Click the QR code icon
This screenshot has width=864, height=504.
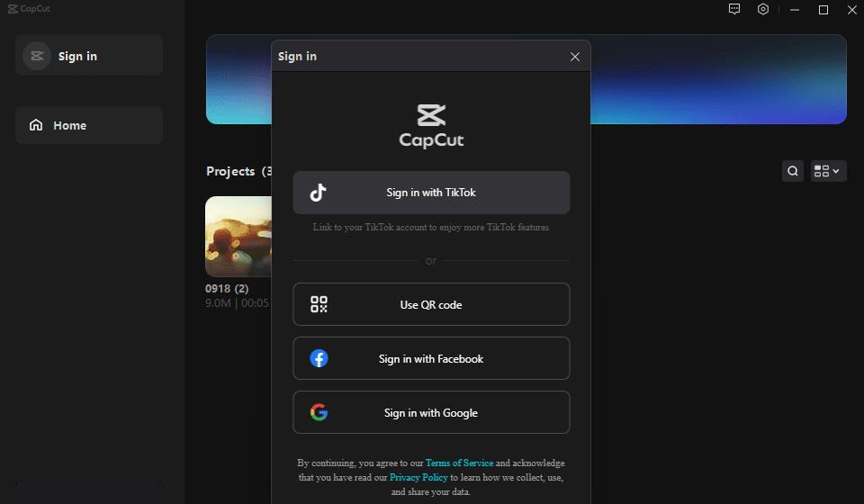319,304
